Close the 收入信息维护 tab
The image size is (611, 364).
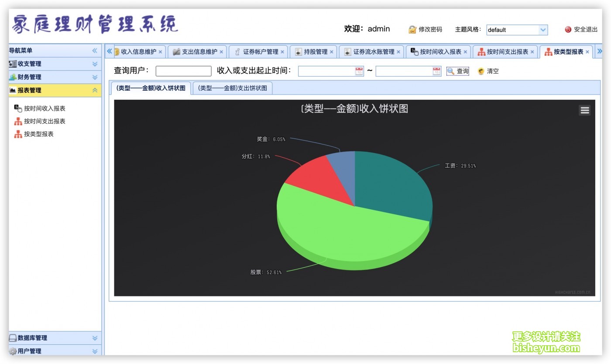[x=160, y=52]
